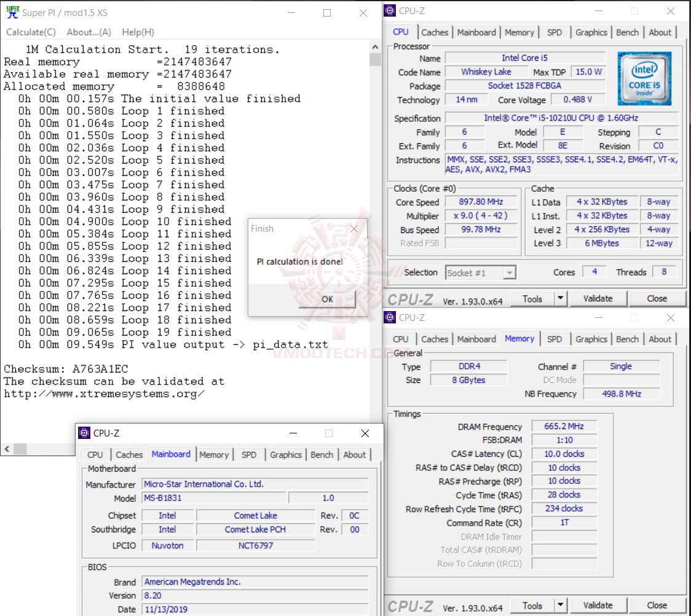
Task: Switch to SPD tab in the top CPU-Z window
Action: [555, 32]
